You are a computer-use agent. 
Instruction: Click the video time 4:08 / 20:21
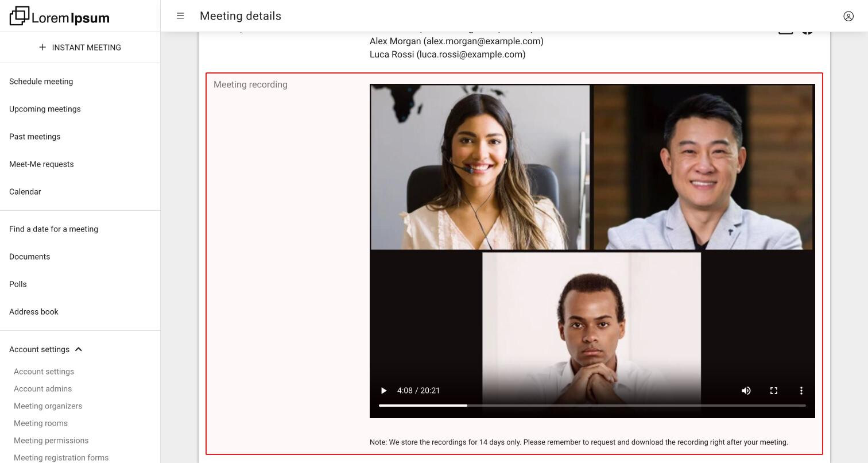pos(418,391)
